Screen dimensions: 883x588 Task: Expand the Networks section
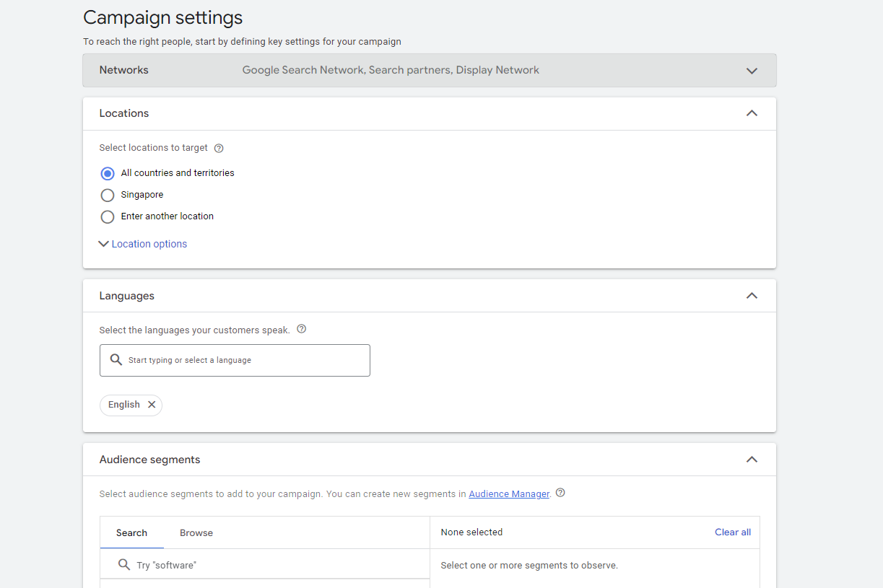752,71
